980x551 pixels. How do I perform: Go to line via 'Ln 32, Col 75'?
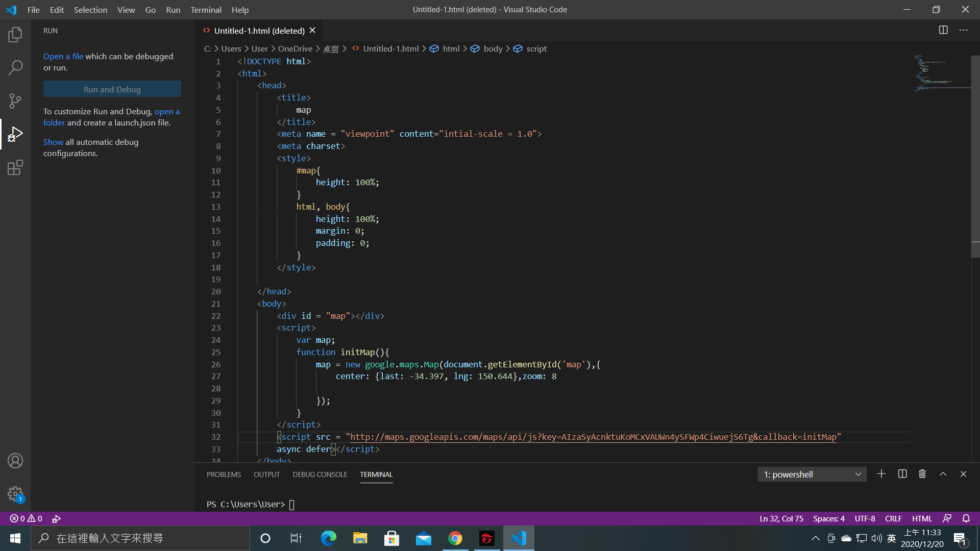(781, 518)
